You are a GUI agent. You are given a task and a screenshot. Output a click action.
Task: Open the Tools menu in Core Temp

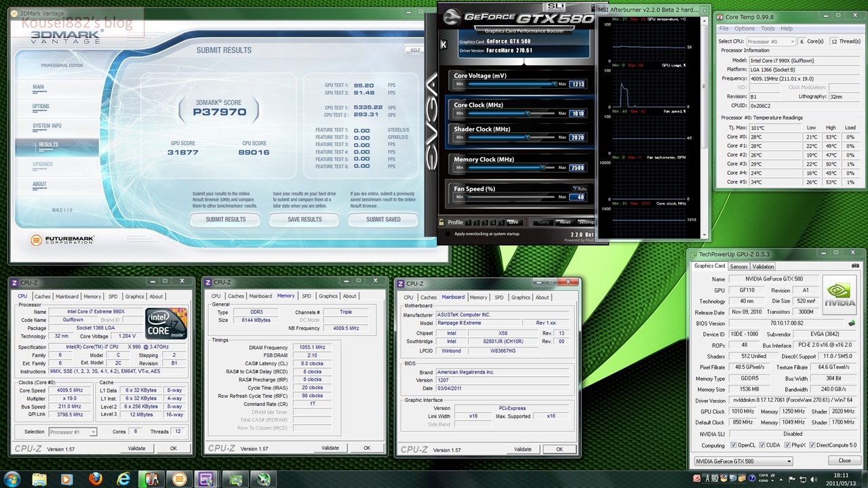(768, 28)
